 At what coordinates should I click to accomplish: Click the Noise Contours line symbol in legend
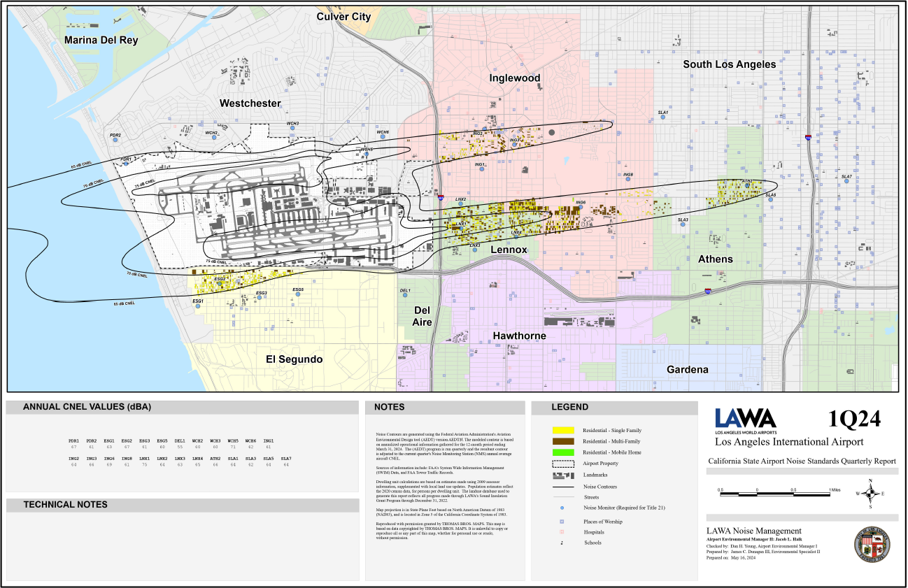pos(563,487)
